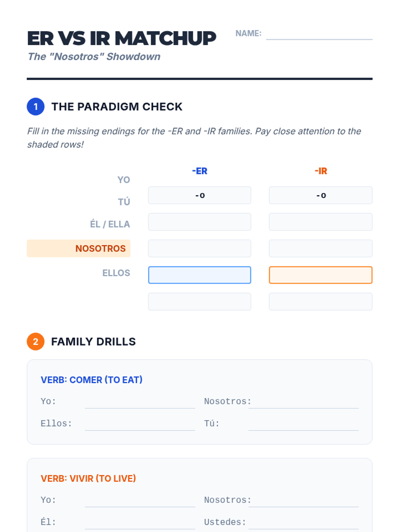Click the Vivir Ustedes answer line
The height and width of the screenshot is (532, 399).
tap(303, 524)
